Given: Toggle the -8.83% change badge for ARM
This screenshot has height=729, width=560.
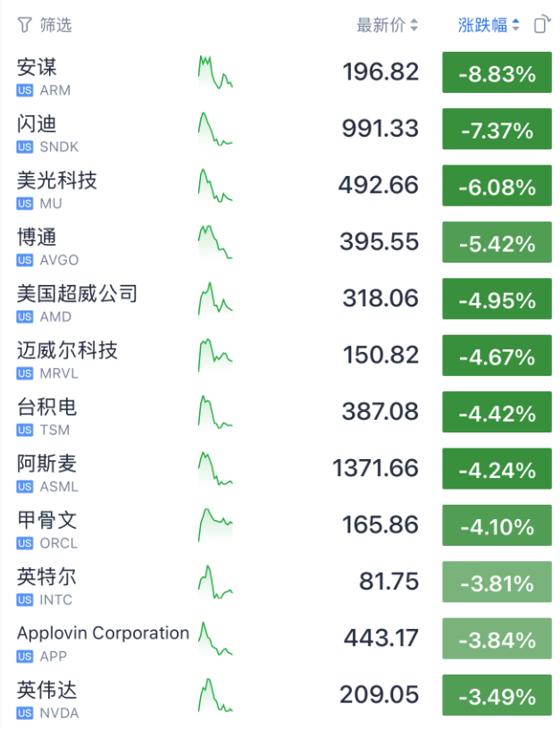Looking at the screenshot, I should point(497,74).
